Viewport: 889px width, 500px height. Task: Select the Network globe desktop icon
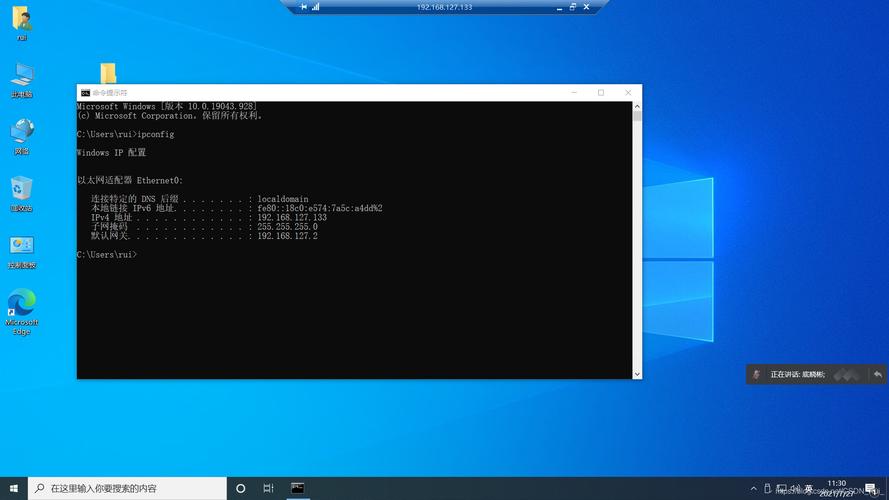pos(22,137)
